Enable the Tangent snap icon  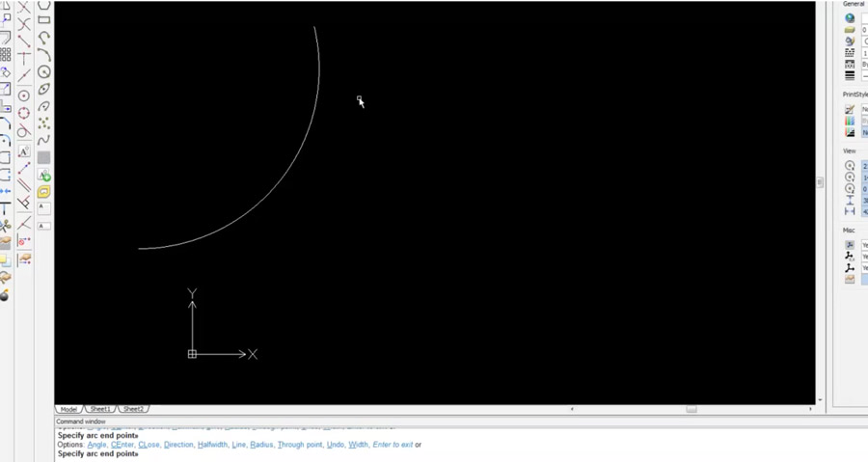point(24,131)
